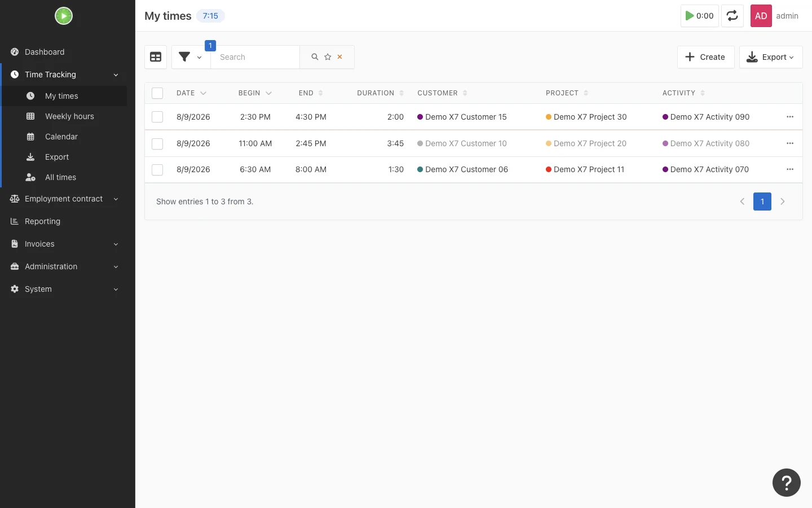Start the timer with the play button

point(699,16)
